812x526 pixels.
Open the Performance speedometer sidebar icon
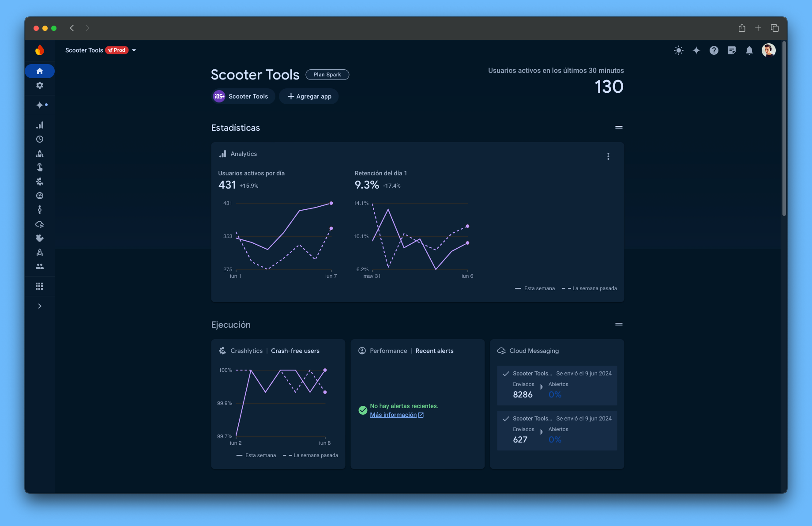point(40,196)
